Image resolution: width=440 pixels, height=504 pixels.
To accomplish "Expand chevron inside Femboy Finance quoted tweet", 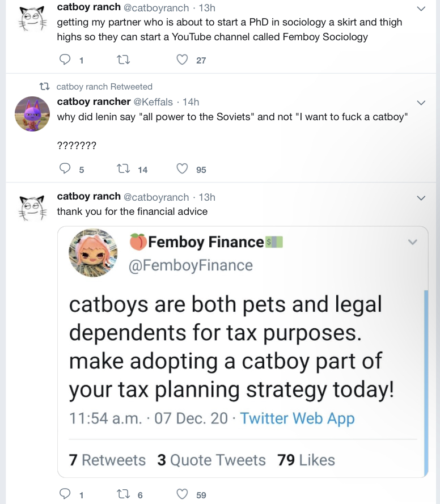I will point(413,243).
